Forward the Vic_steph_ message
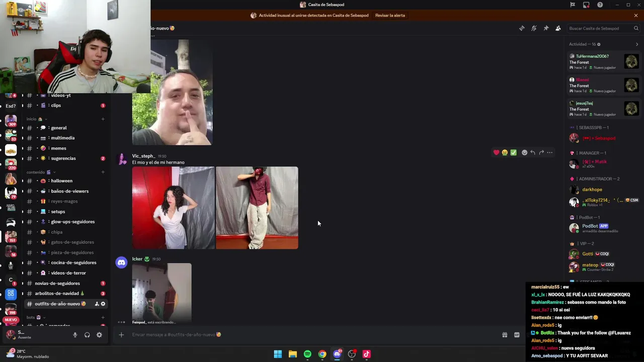The width and height of the screenshot is (644, 362). (541, 152)
